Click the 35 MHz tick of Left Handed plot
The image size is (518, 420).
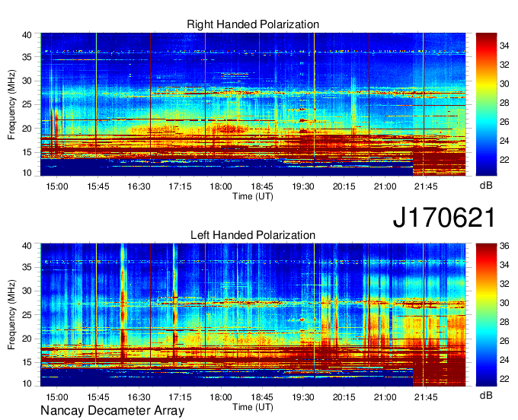click(x=27, y=267)
